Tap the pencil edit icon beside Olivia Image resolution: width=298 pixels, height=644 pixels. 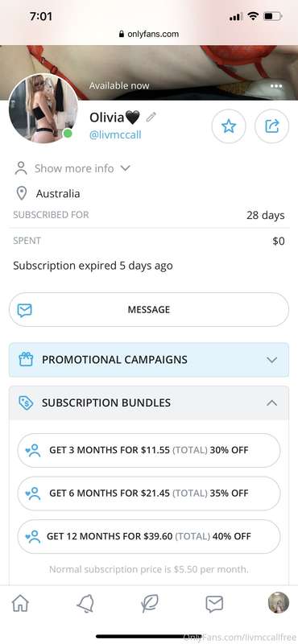(x=151, y=117)
